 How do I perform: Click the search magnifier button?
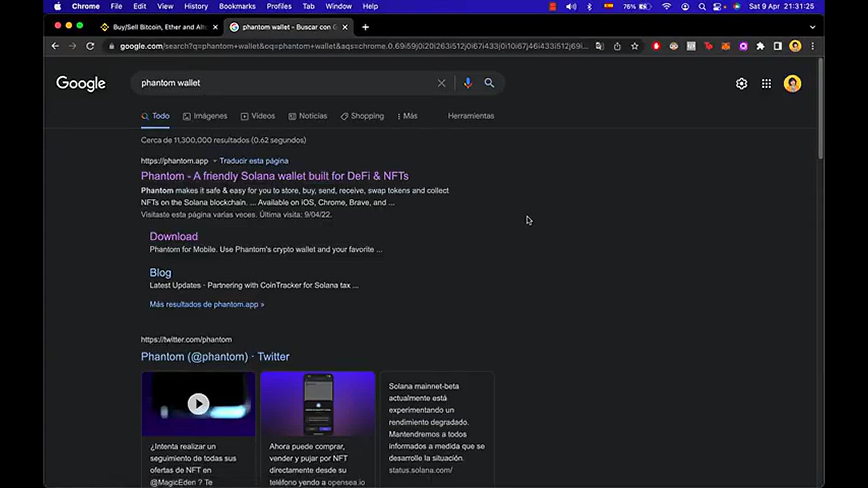pyautogui.click(x=489, y=83)
